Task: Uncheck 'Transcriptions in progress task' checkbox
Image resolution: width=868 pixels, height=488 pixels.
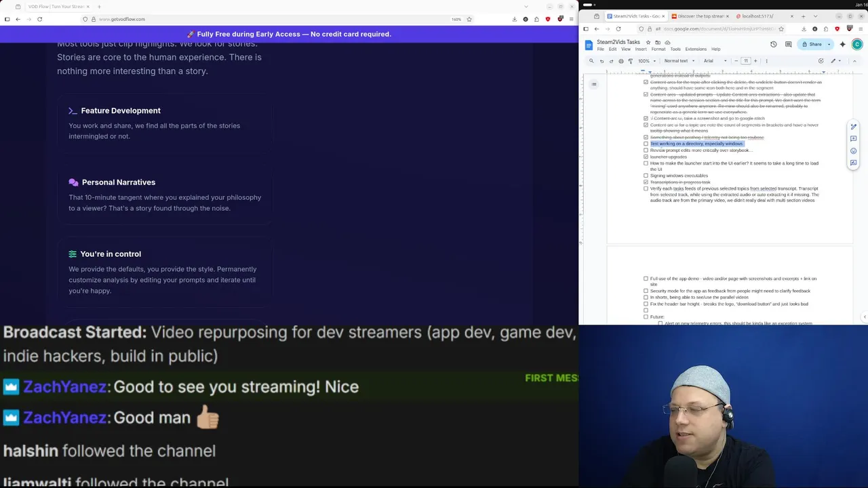Action: click(x=646, y=182)
